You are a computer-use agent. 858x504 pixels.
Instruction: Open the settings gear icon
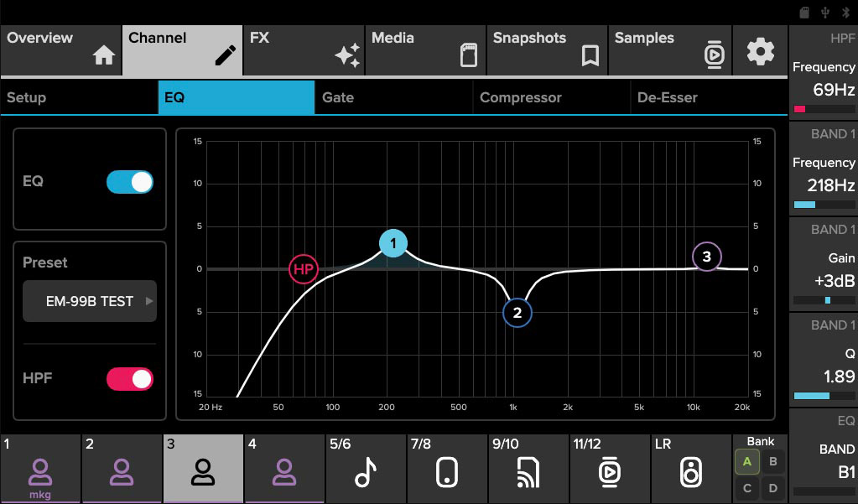761,51
